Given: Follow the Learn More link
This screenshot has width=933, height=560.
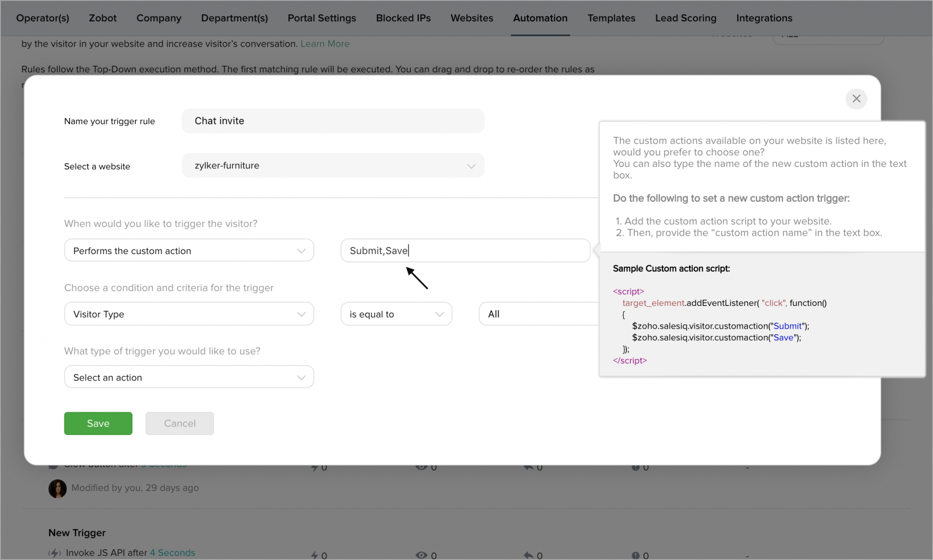Looking at the screenshot, I should click(x=325, y=44).
